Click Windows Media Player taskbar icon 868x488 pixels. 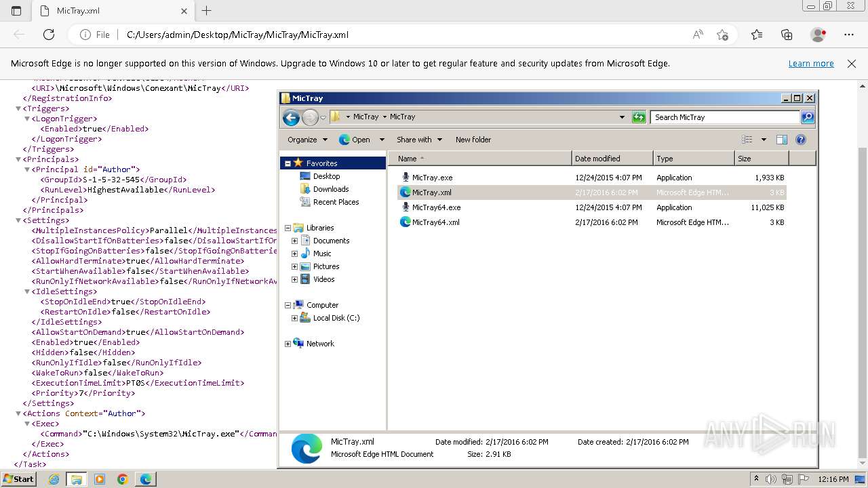[100, 479]
